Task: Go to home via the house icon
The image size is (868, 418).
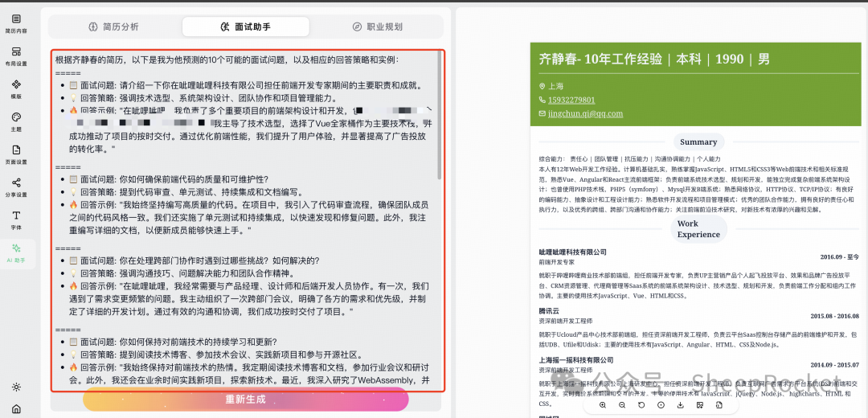Action: 17,409
